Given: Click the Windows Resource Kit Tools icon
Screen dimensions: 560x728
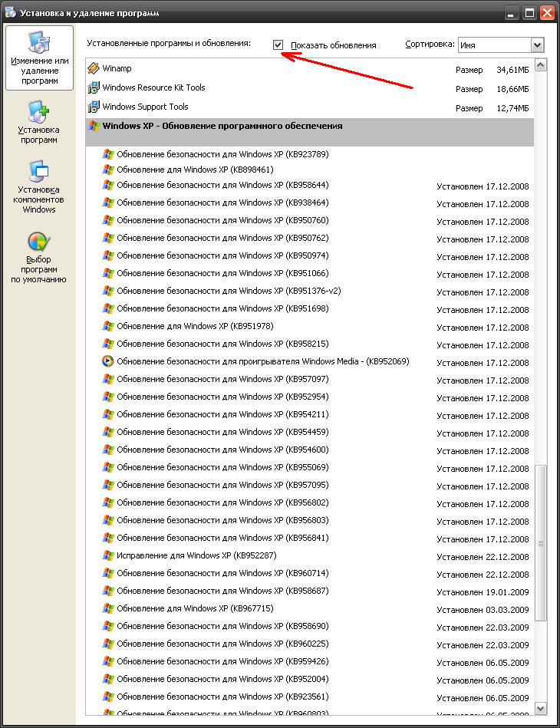Looking at the screenshot, I should [94, 88].
